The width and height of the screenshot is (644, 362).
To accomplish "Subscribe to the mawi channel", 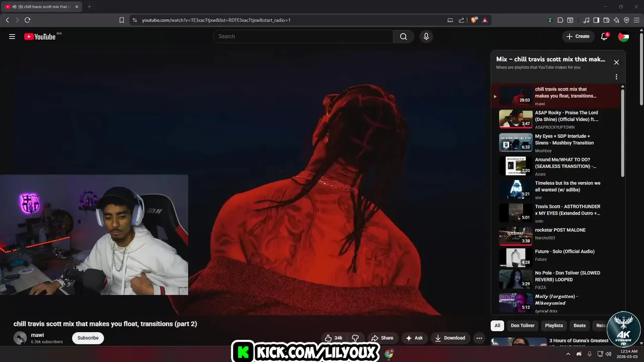I will pos(88,338).
